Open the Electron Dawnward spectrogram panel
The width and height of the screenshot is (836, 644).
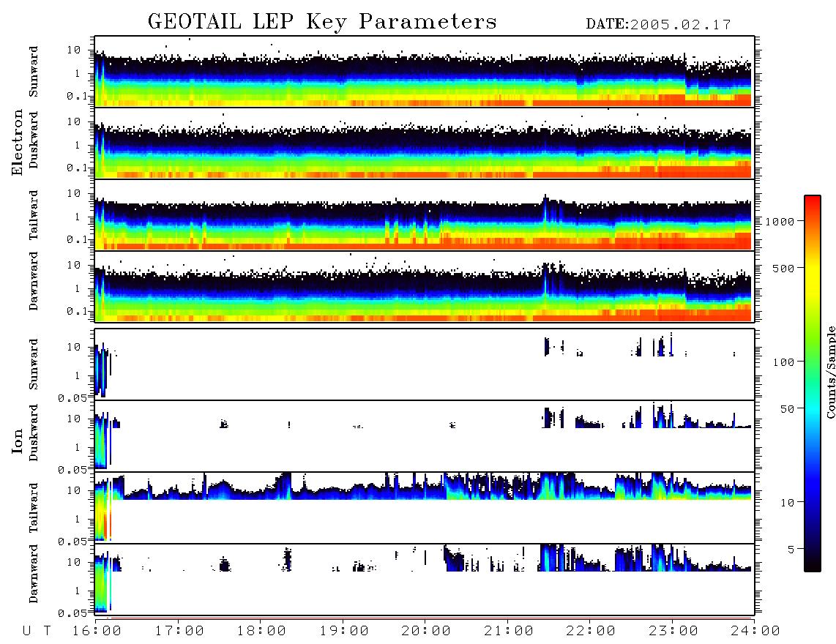click(425, 286)
